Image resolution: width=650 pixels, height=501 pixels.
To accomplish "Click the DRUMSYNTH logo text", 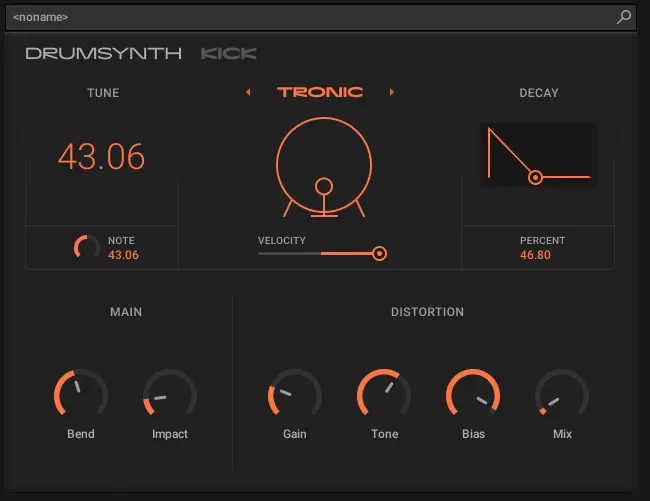I will pos(104,53).
